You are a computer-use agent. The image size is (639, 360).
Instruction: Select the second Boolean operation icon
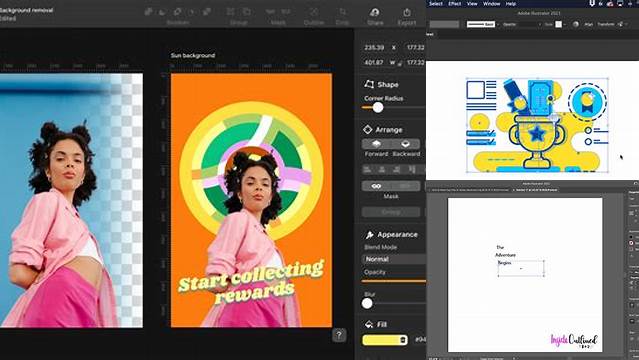163,12
